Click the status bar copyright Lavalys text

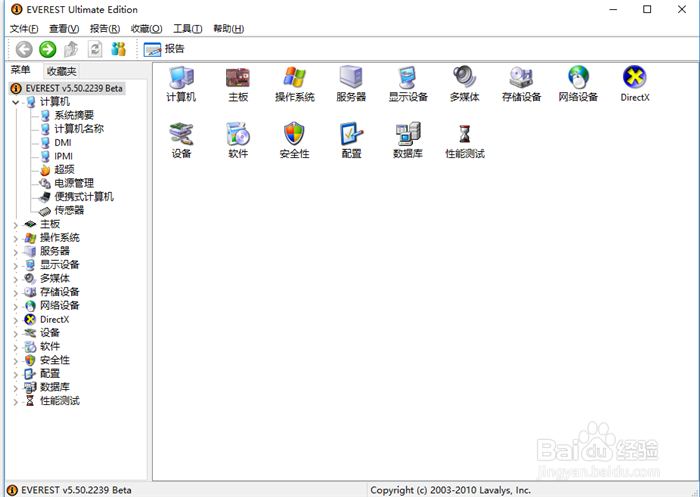pyautogui.click(x=450, y=490)
